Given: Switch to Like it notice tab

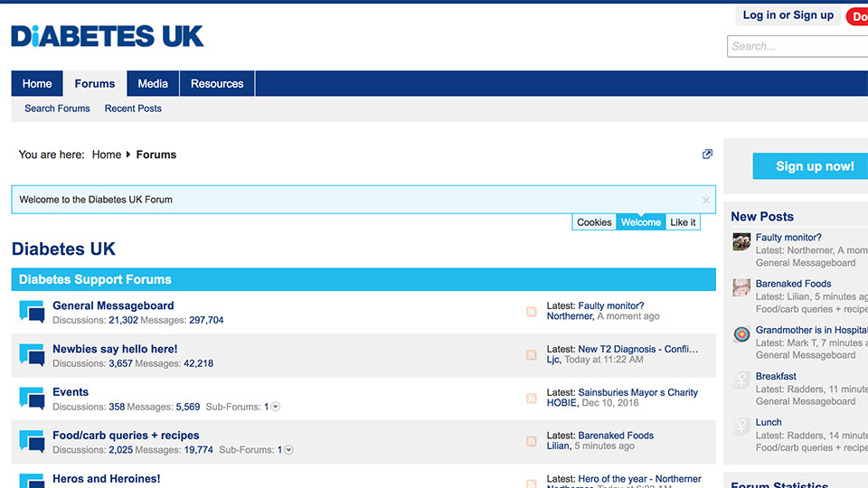Looking at the screenshot, I should pos(683,222).
